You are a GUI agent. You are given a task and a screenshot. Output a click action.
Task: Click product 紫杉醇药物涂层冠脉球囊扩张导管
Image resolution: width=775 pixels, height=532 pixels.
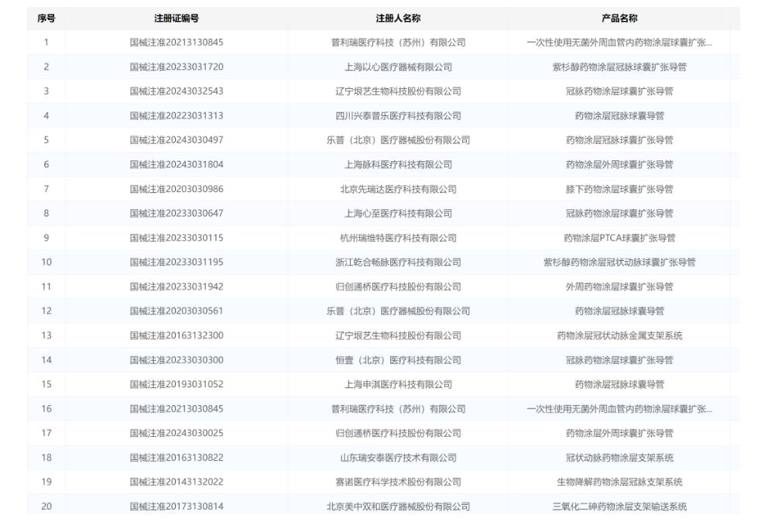(619, 67)
